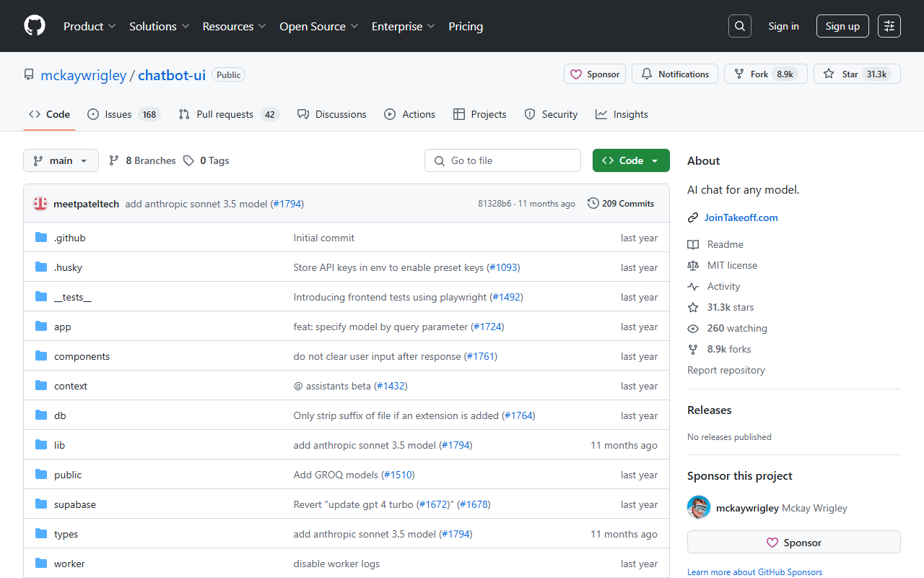Switch to the Projects tab
Screen dimensions: 924x578
(x=480, y=114)
